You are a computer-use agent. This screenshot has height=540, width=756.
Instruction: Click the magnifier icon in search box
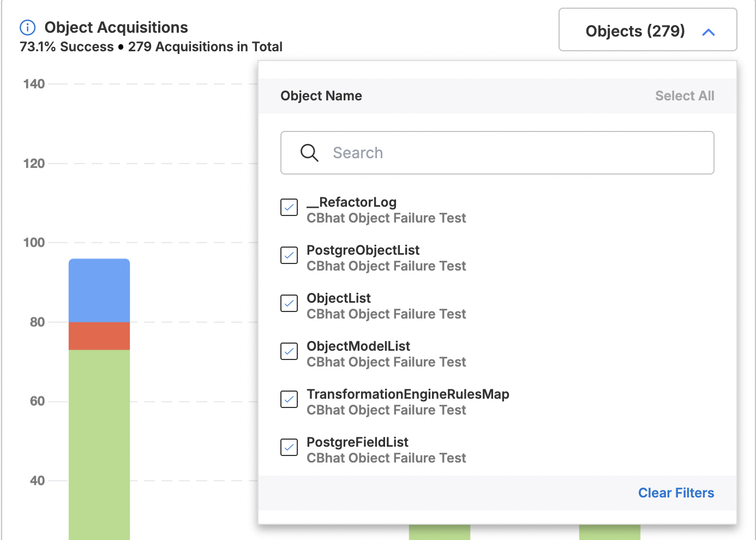[x=309, y=153]
